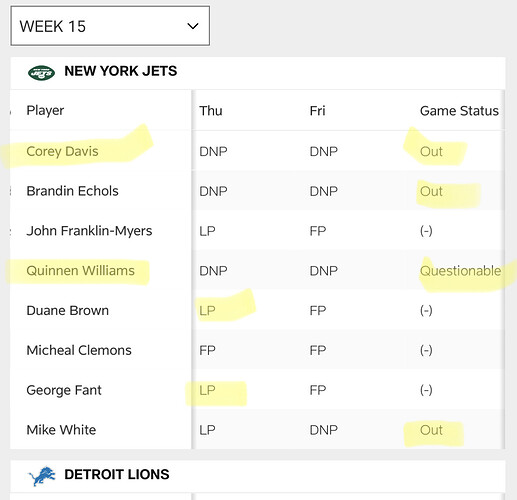Screen dimensions: 517x500
Task: Click the Player column header
Action: [x=45, y=111]
